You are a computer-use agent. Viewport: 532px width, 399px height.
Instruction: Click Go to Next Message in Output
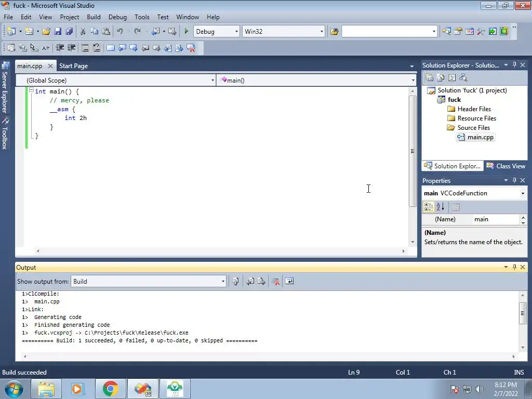[x=261, y=281]
